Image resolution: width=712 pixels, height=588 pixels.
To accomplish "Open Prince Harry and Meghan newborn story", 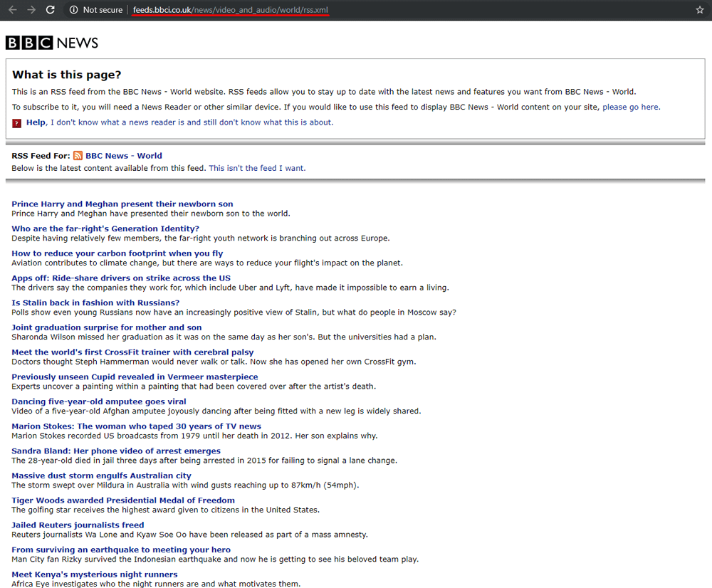I will (x=122, y=204).
